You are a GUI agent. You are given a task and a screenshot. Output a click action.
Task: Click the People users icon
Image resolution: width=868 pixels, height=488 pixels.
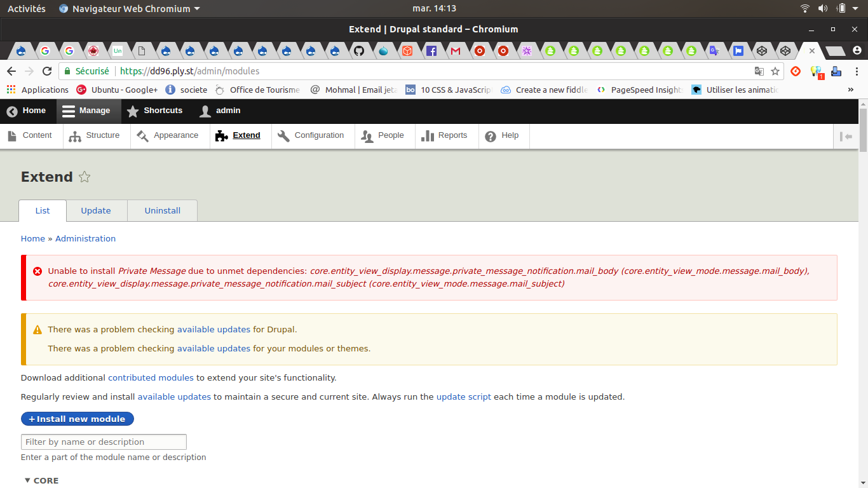click(367, 136)
